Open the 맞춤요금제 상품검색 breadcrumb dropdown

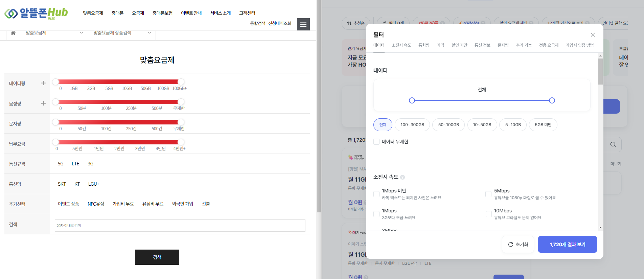click(122, 33)
